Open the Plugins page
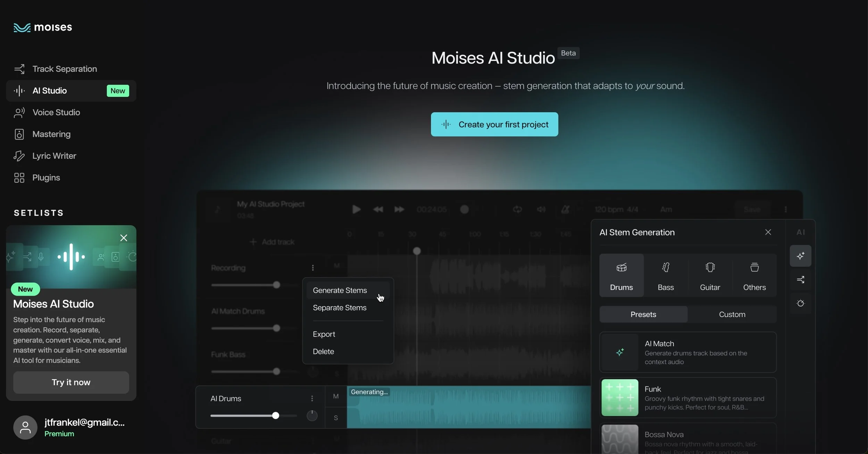868x454 pixels. click(x=71, y=178)
